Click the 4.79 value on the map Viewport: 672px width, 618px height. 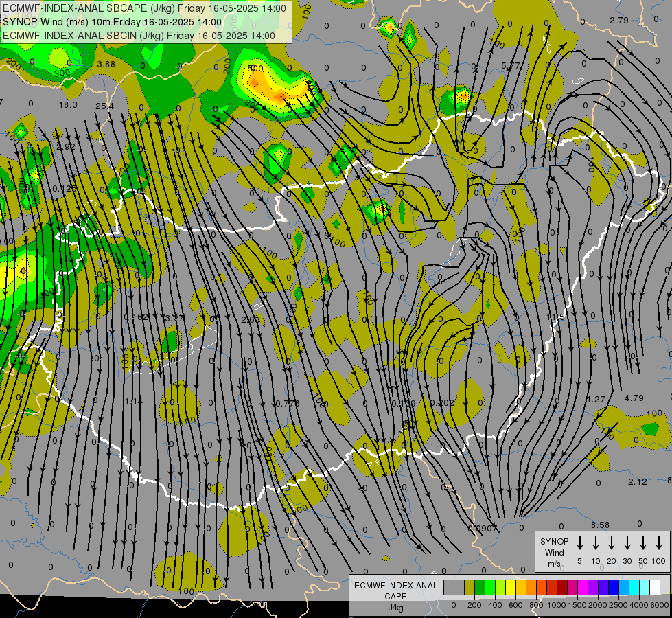pyautogui.click(x=634, y=398)
